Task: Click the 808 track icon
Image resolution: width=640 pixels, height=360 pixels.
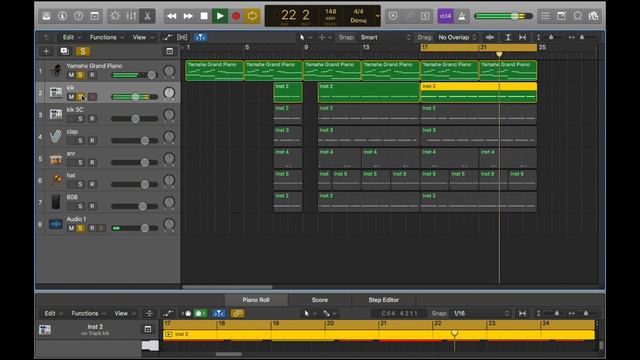Action: 56,202
